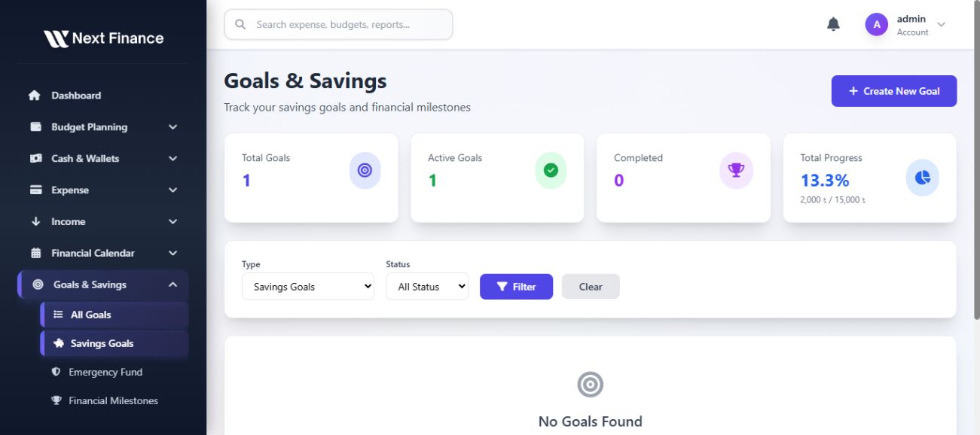This screenshot has width=980, height=435.
Task: Open Financial Milestones in sidebar
Action: [113, 400]
